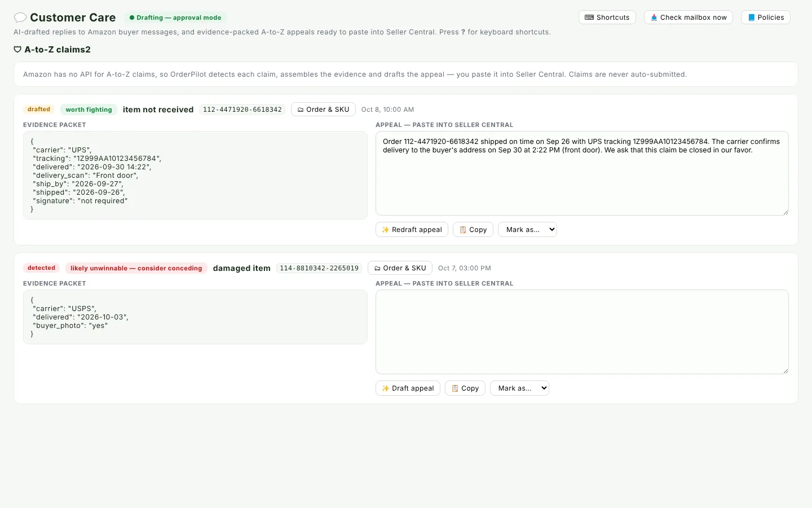Image resolution: width=812 pixels, height=508 pixels.
Task: Open the Mark as dropdown for item not received claim
Action: (x=527, y=230)
